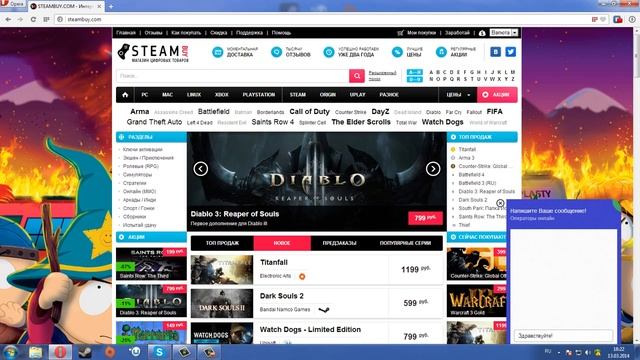The image size is (640, 360).
Task: Switch to top sales tab
Action: (x=222, y=243)
